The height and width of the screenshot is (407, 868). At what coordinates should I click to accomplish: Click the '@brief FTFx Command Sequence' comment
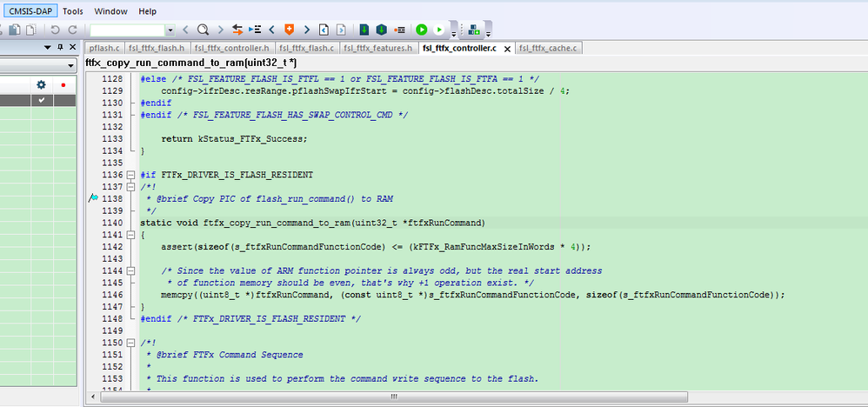[230, 355]
